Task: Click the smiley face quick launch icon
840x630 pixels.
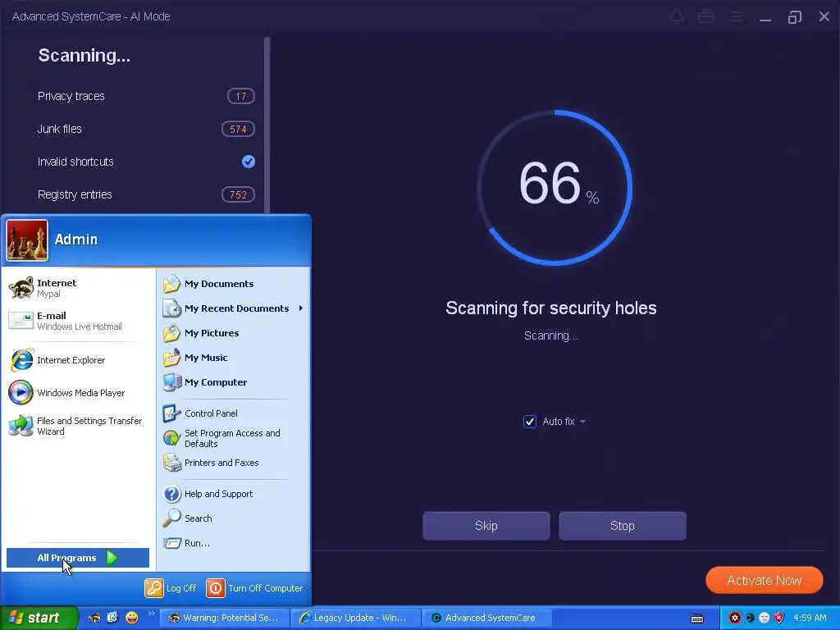Action: (132, 618)
